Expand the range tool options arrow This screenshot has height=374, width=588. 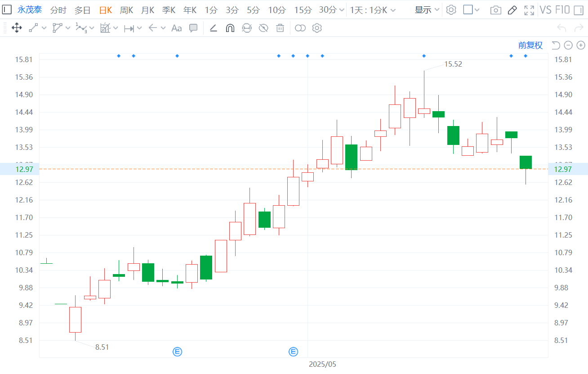139,28
